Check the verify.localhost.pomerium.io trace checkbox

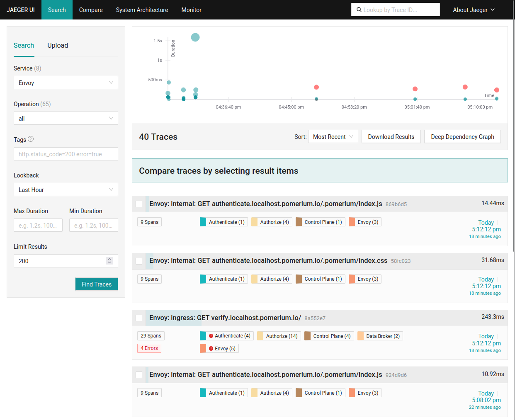pyautogui.click(x=139, y=318)
